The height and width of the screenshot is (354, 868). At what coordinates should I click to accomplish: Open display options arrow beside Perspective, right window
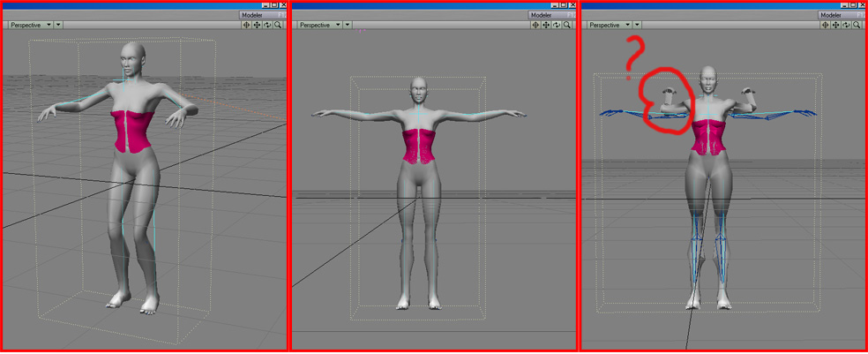(x=637, y=25)
